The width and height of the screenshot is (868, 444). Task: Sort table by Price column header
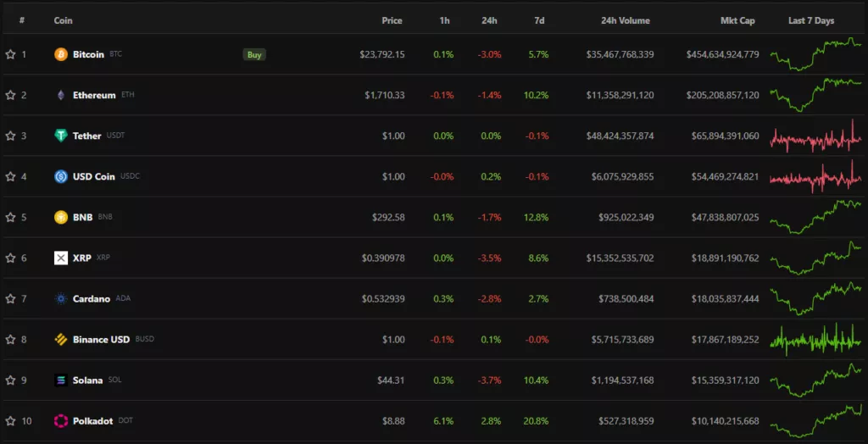(392, 20)
